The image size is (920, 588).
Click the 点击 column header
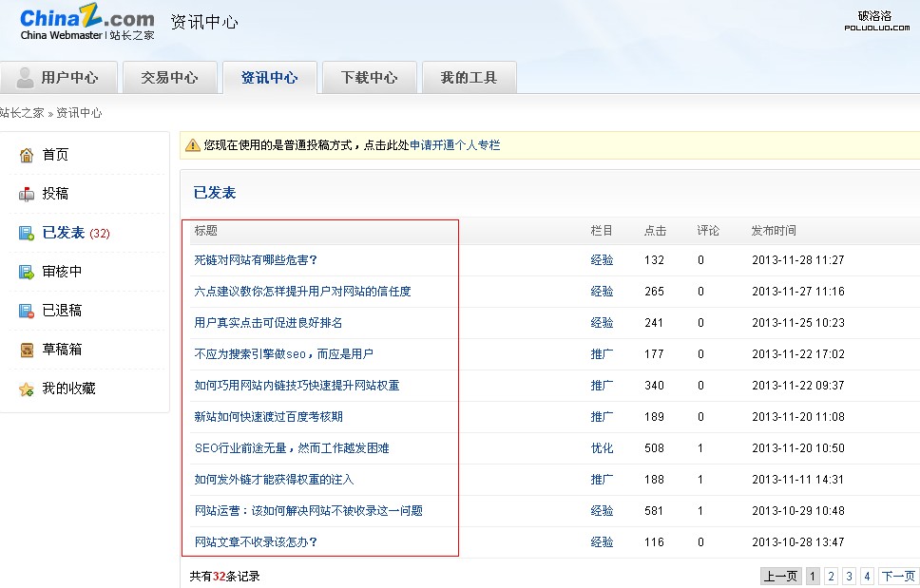[656, 231]
